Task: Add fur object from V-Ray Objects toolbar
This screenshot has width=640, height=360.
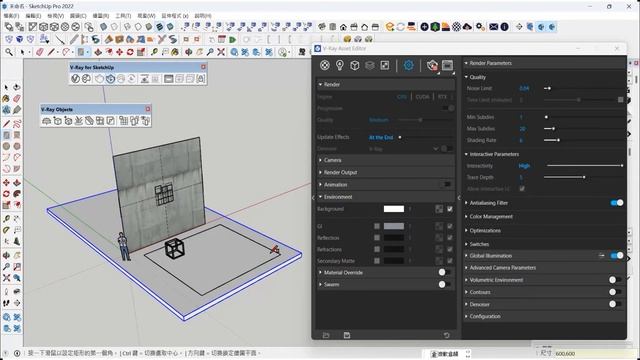Action: tap(79, 121)
